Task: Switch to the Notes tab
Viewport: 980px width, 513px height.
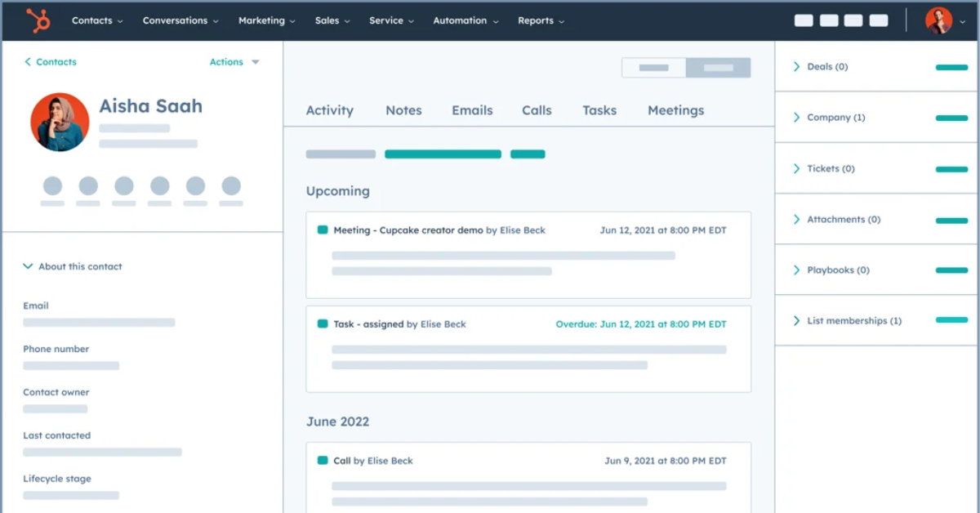Action: 403,110
